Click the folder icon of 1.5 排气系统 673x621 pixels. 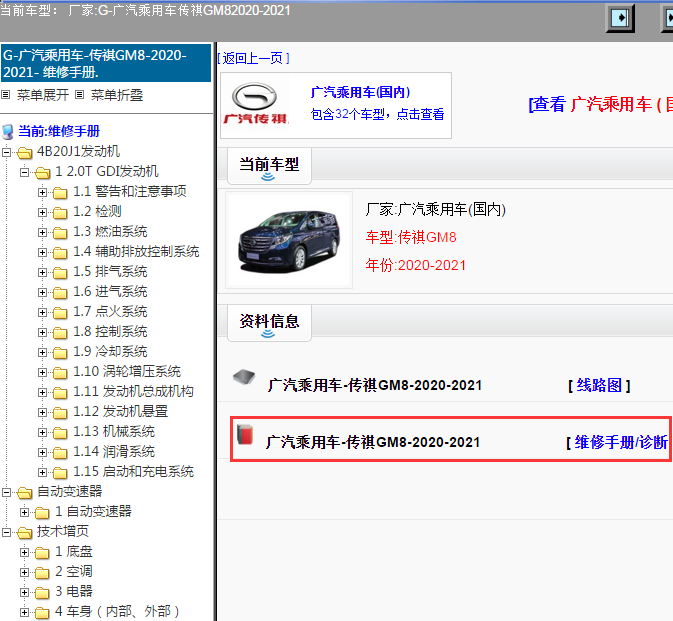(x=60, y=273)
